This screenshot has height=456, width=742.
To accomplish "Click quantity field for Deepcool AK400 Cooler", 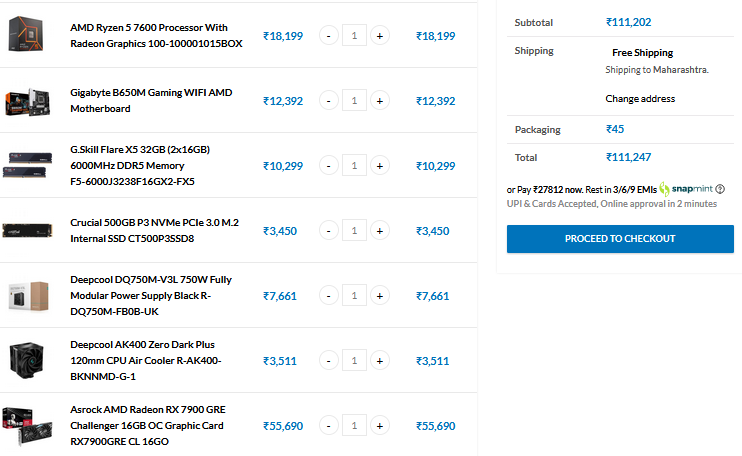I will pos(354,361).
